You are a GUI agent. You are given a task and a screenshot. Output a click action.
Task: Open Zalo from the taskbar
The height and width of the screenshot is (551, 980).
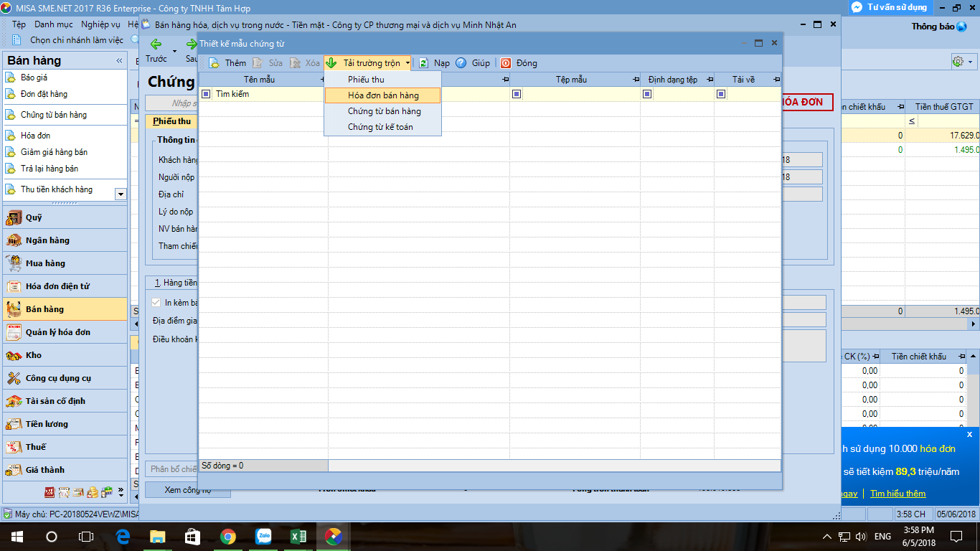[x=263, y=536]
